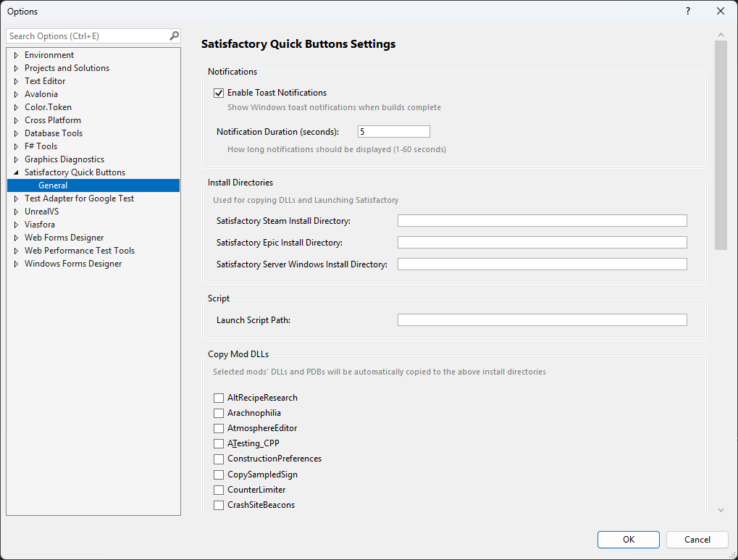The height and width of the screenshot is (560, 738).
Task: Click the Cancel button
Action: pos(697,540)
